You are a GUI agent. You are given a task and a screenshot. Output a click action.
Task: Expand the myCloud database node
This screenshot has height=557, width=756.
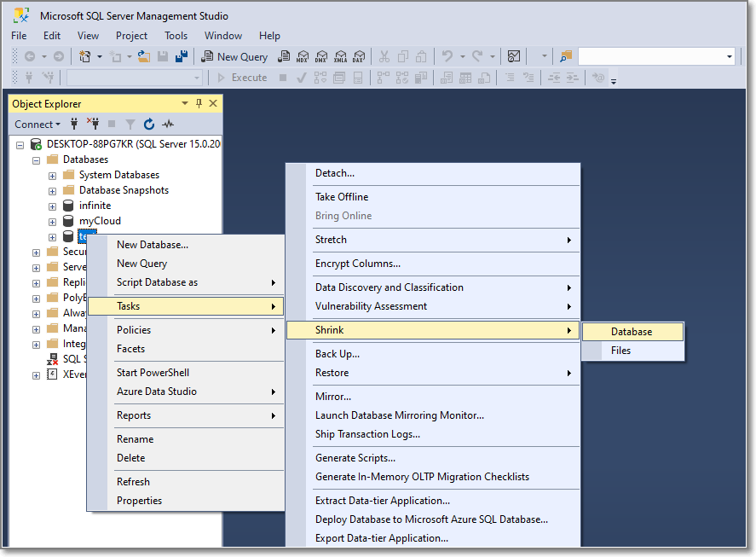[52, 222]
